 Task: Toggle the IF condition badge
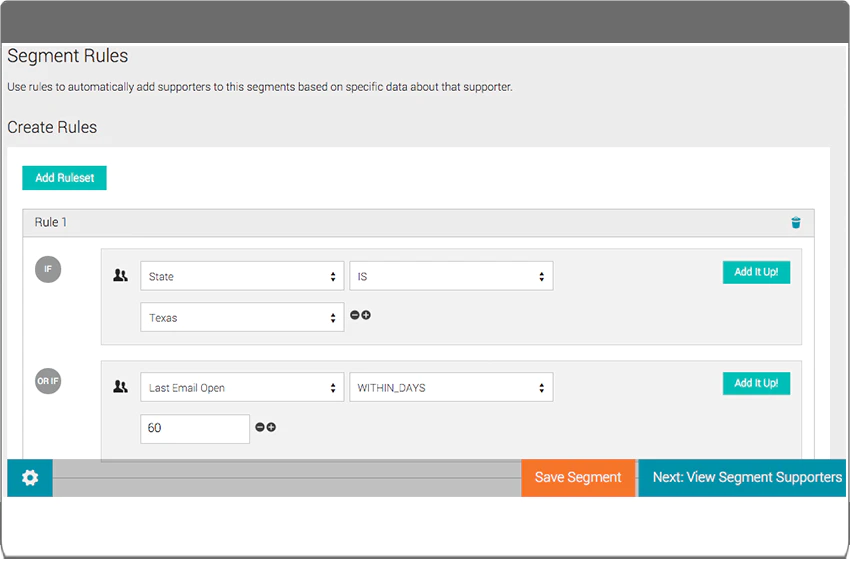[x=48, y=269]
